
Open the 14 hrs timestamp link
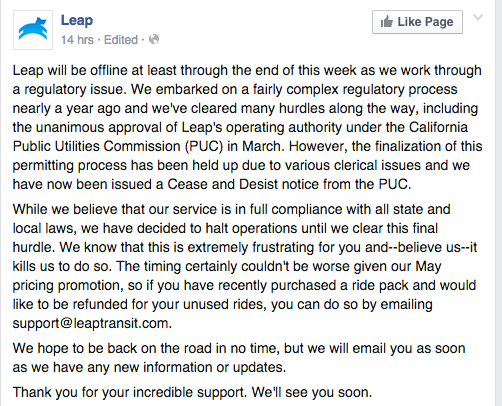pos(77,40)
